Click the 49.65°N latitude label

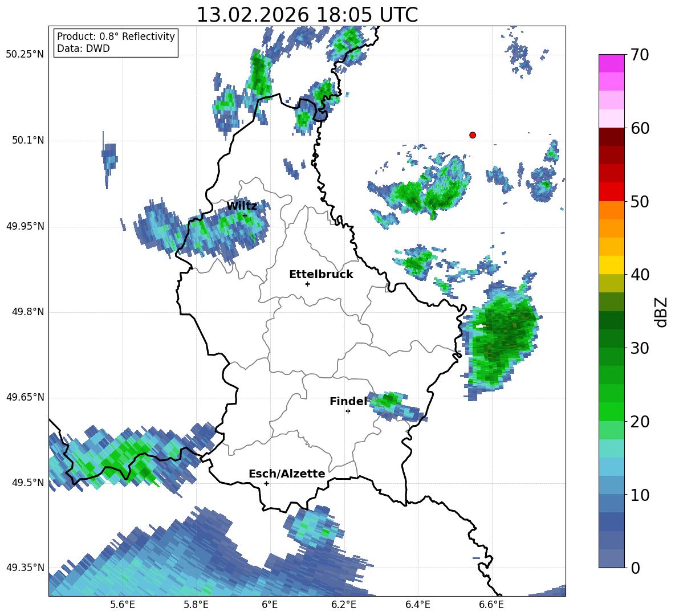click(x=25, y=397)
